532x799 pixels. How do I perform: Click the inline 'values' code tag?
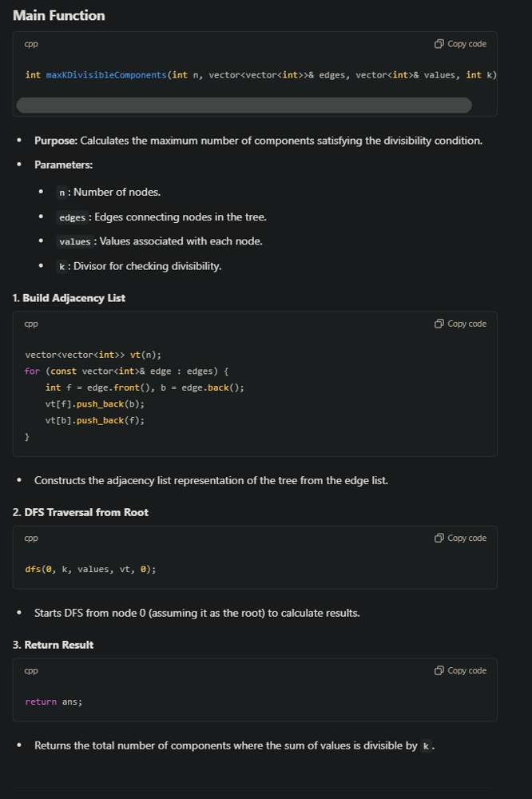coord(74,241)
